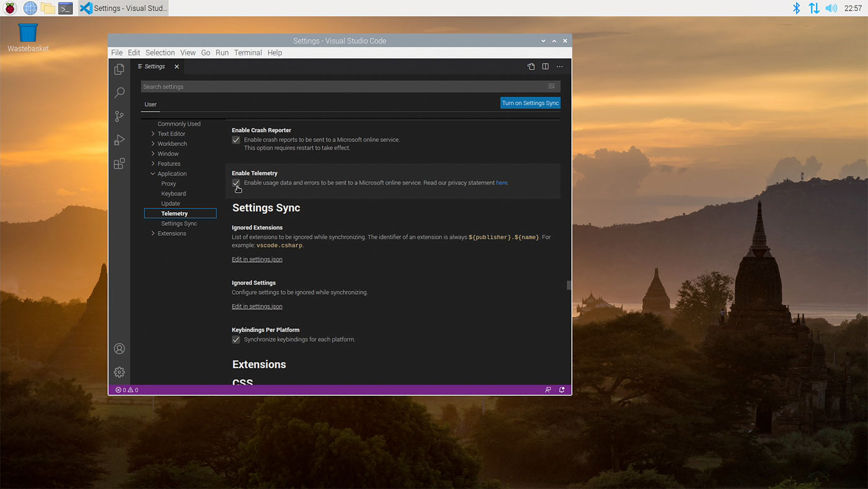Image resolution: width=868 pixels, height=489 pixels.
Task: Open notifications bell in status bar
Action: [562, 390]
